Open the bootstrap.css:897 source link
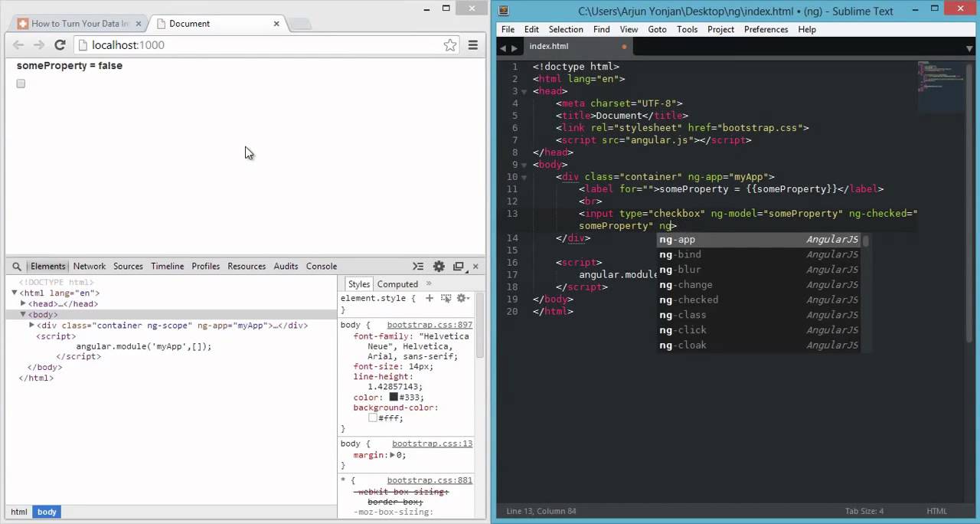Image resolution: width=980 pixels, height=524 pixels. pos(430,326)
